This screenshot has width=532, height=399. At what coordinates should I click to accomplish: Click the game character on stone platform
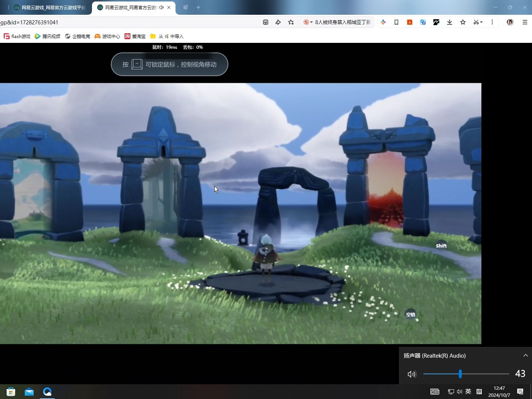point(266,258)
